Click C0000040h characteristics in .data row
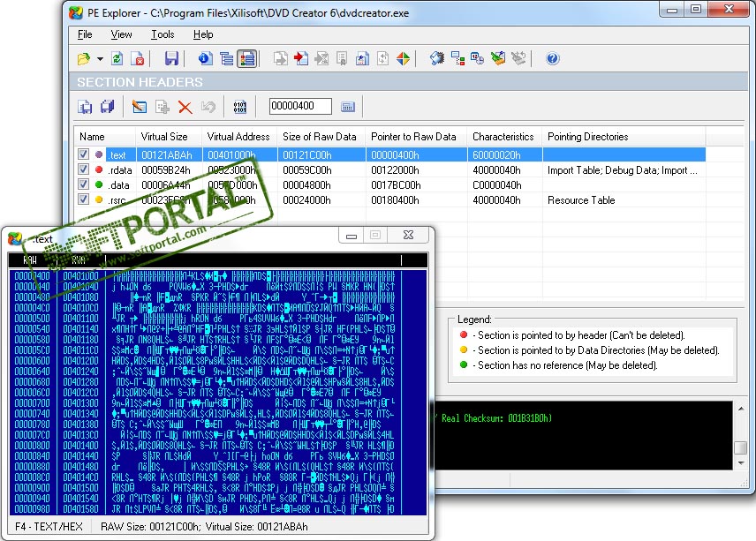756x541 pixels. click(x=496, y=185)
